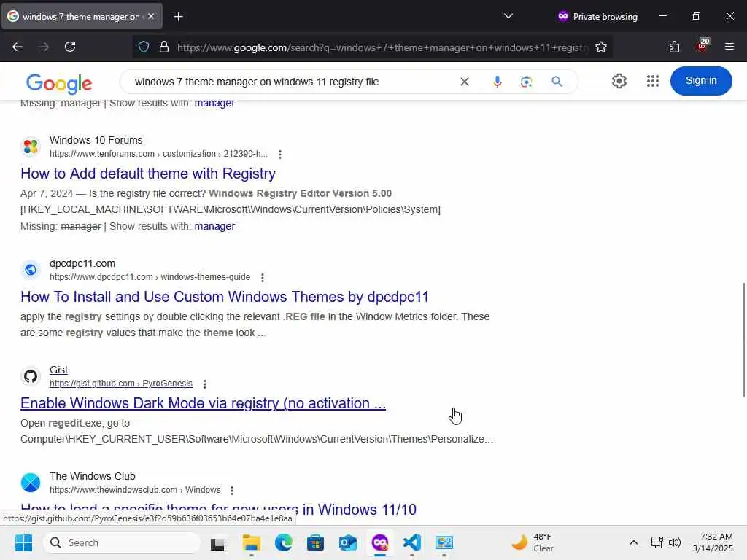
Task: Click The Windows Club favicon
Action: click(x=31, y=483)
